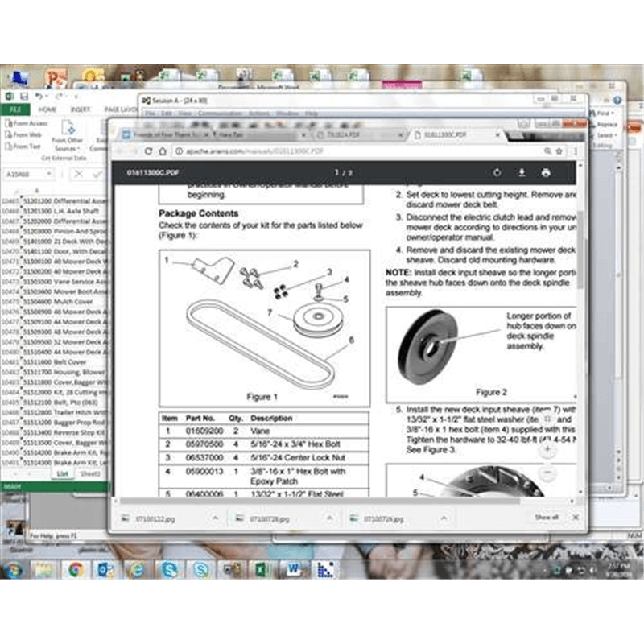Rotate the PDF using the viewer toolbar
The height and width of the screenshot is (644, 644).
click(497, 173)
